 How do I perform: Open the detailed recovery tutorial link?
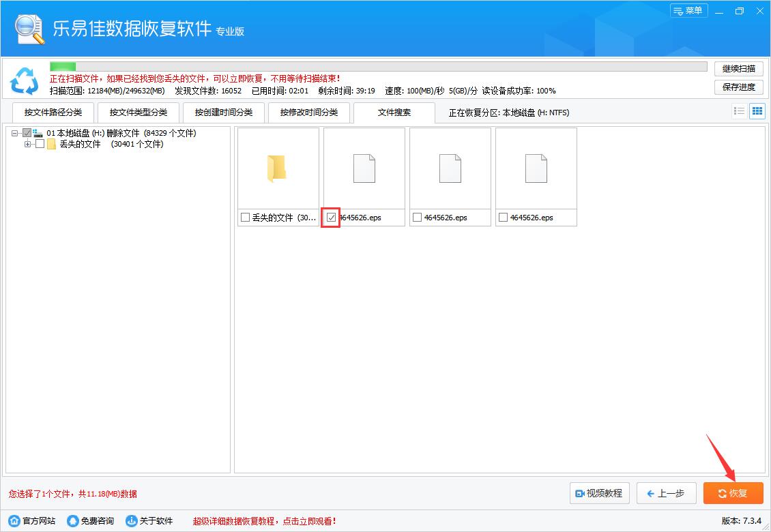[x=265, y=521]
